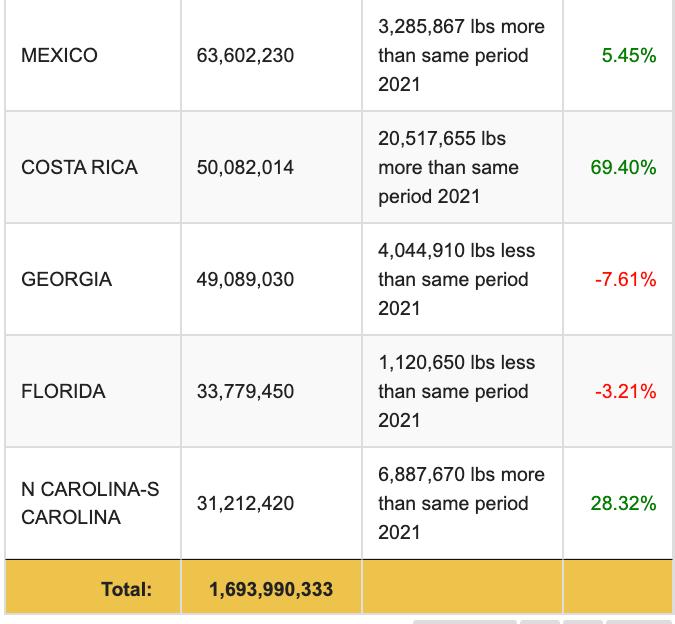The width and height of the screenshot is (675, 624).
Task: Click the 28.32% green percentage
Action: (x=623, y=503)
